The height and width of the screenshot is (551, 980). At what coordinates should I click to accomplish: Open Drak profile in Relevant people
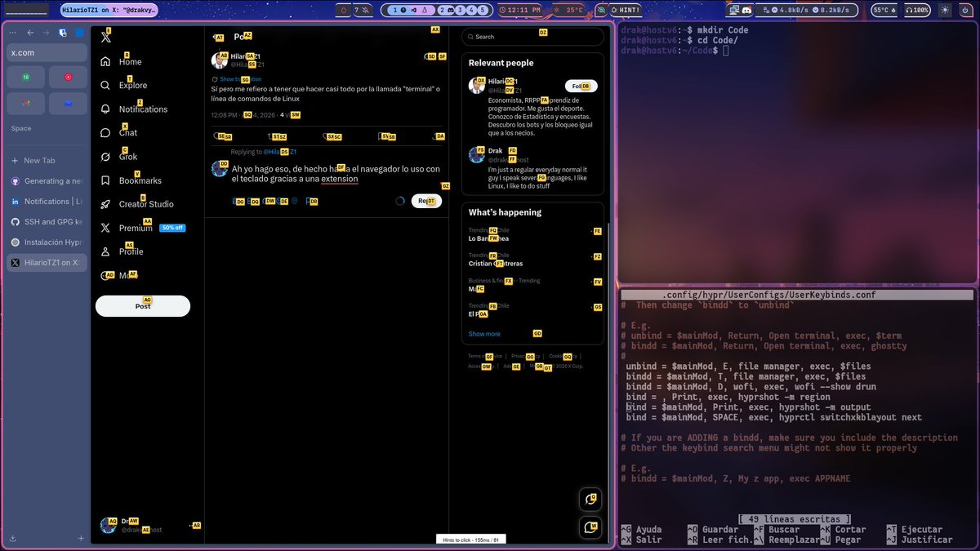click(x=496, y=151)
